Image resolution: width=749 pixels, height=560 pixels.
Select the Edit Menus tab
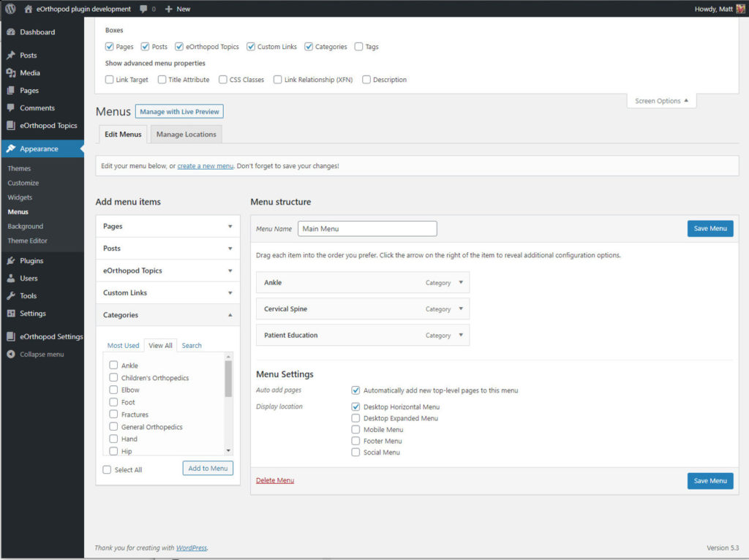tap(123, 135)
